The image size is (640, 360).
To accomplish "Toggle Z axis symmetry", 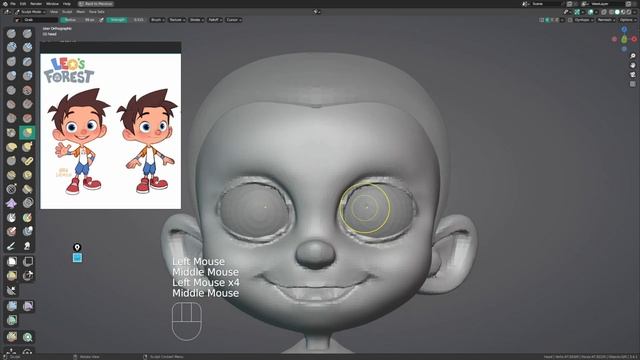I will [557, 20].
